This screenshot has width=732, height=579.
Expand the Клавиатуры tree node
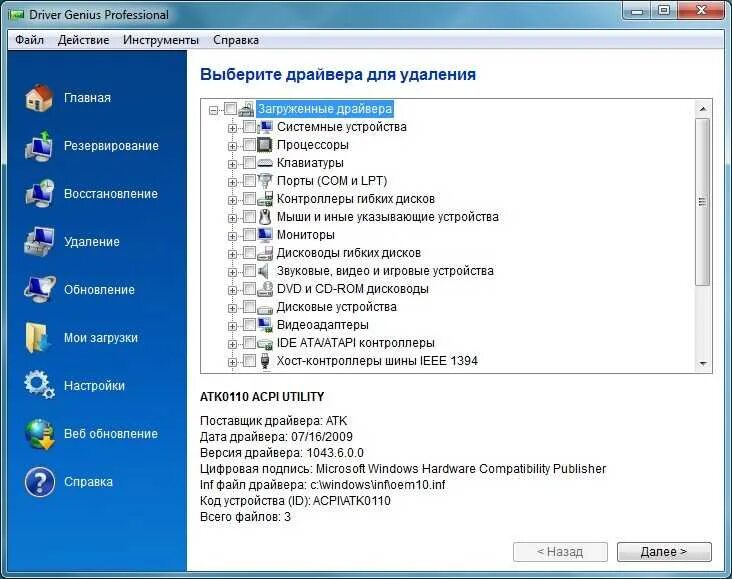coord(232,164)
